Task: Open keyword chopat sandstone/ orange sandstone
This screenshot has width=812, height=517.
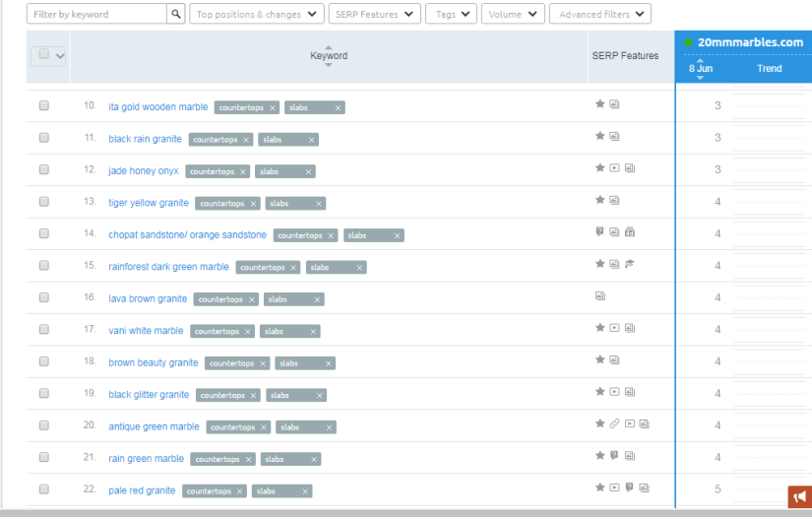Action: point(187,234)
